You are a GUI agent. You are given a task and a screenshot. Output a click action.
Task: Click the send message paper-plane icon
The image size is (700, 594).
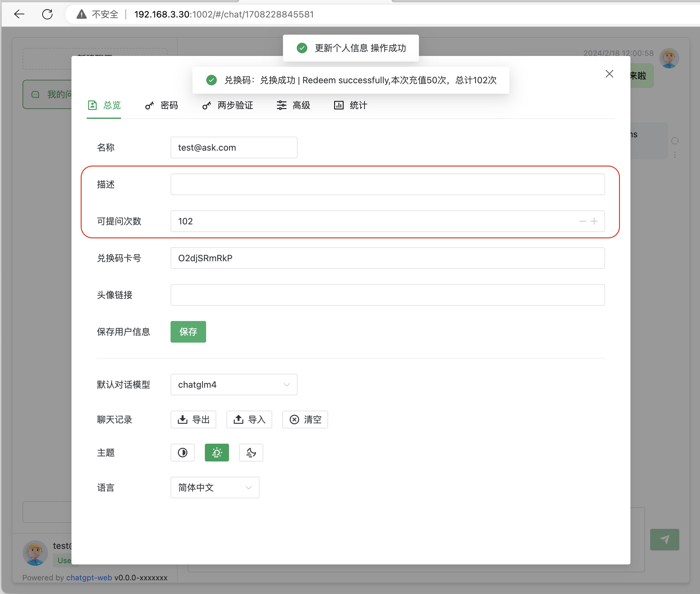click(664, 539)
